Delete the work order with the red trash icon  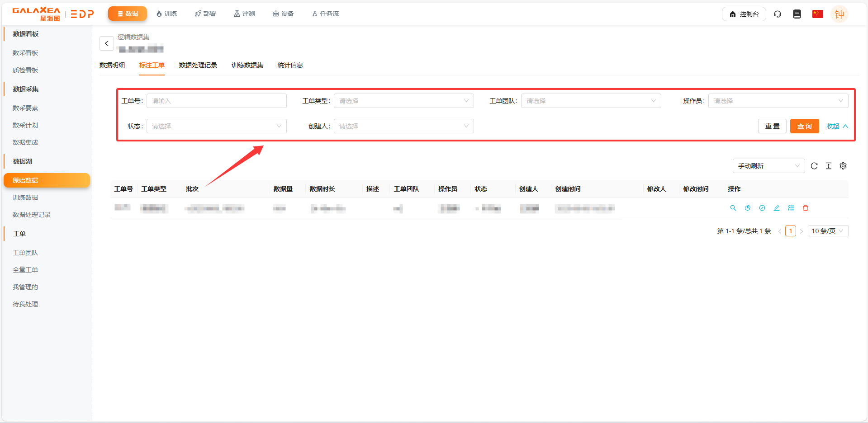806,208
